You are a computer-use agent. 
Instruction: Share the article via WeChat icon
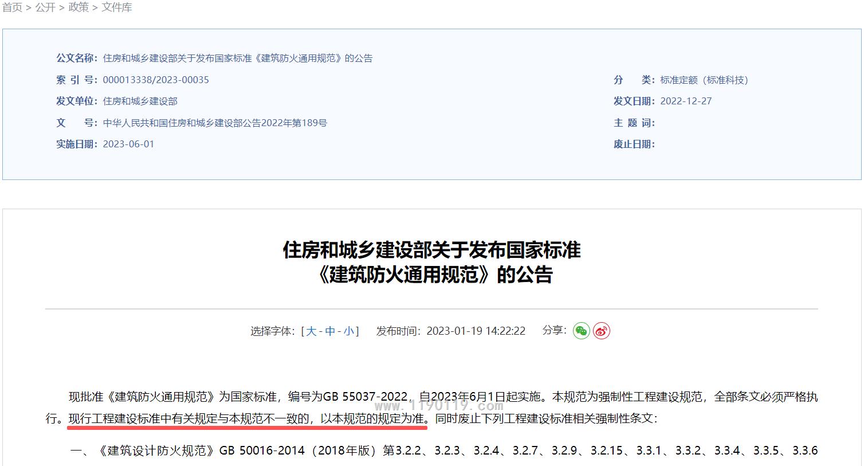pos(581,331)
